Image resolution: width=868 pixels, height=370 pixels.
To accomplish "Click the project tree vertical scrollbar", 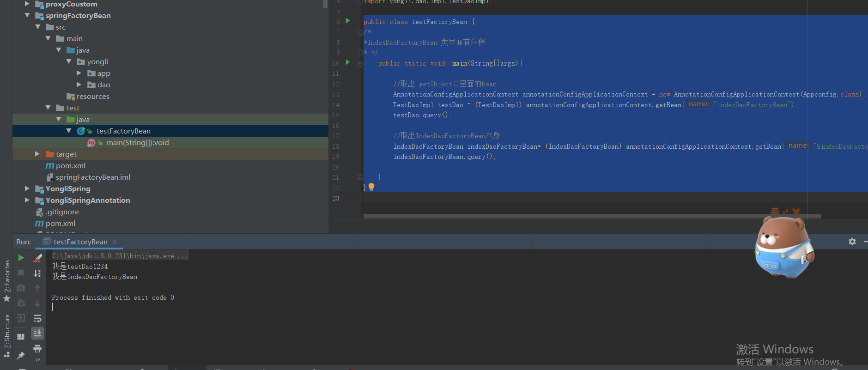I will pyautogui.click(x=325, y=4).
